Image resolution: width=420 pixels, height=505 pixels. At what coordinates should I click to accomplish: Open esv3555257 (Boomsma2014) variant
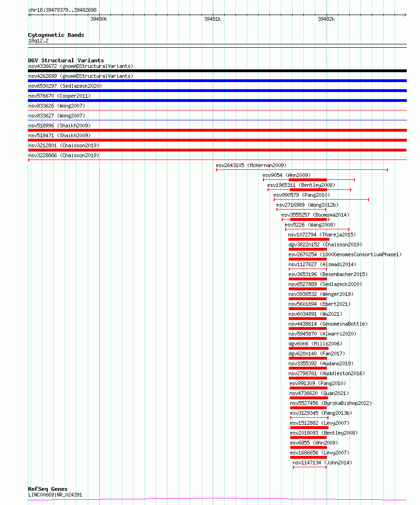(x=315, y=215)
